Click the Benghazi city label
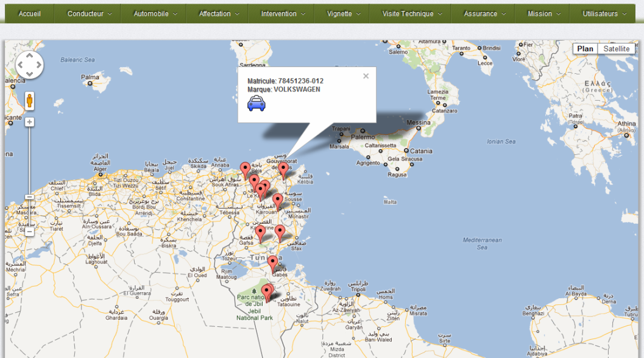The width and height of the screenshot is (644, 358). pyautogui.click(x=533, y=313)
